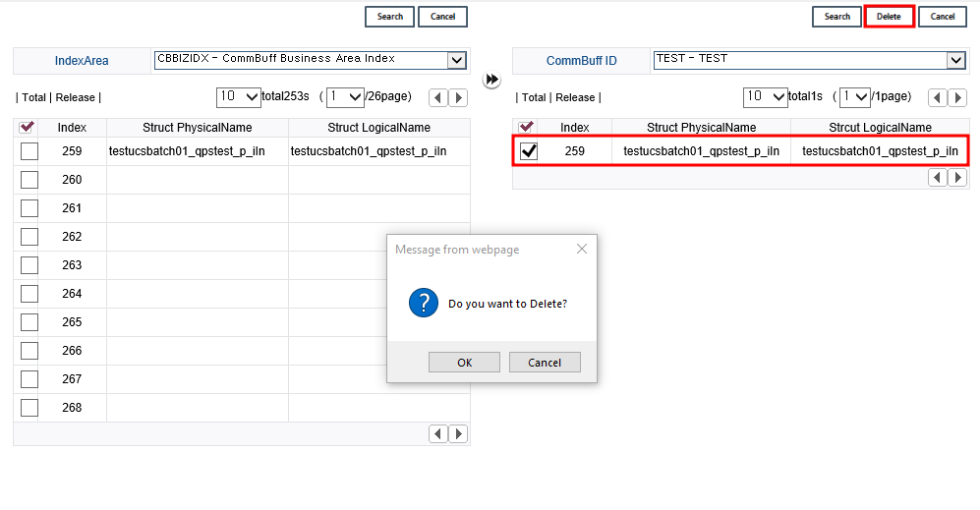The image size is (980, 510).
Task: Open the IndexArea dropdown
Action: pyautogui.click(x=456, y=60)
